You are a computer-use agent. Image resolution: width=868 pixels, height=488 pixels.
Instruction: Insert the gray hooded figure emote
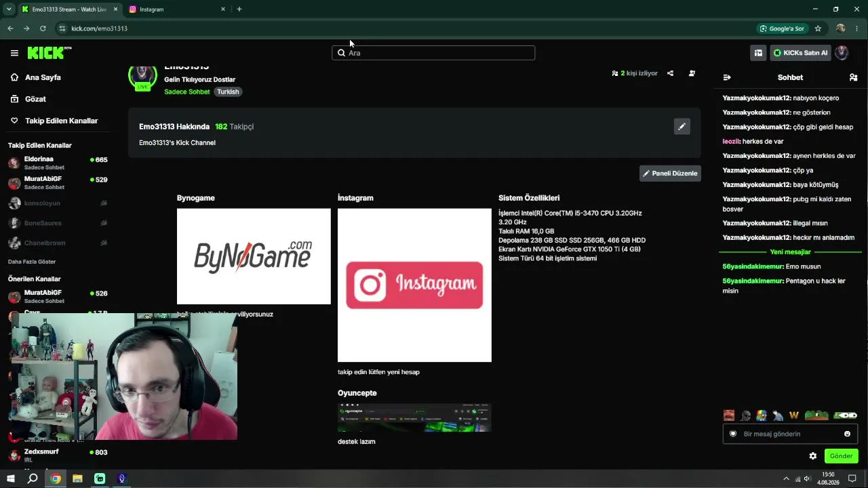pyautogui.click(x=745, y=415)
